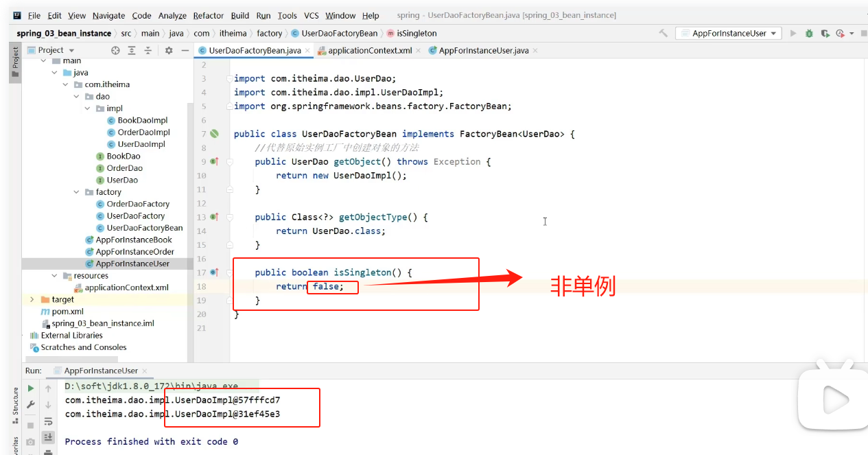Click Expand All in Project panel
The width and height of the screenshot is (868, 455).
(132, 50)
